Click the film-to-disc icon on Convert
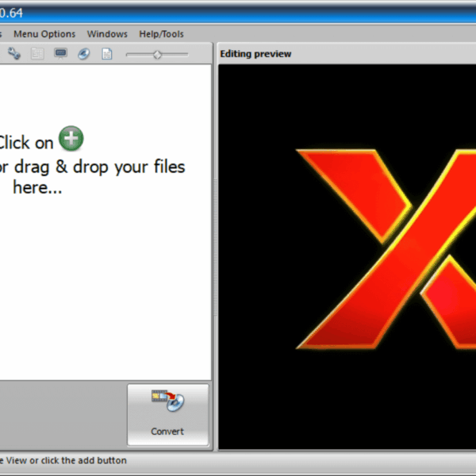476x476 pixels. [167, 402]
